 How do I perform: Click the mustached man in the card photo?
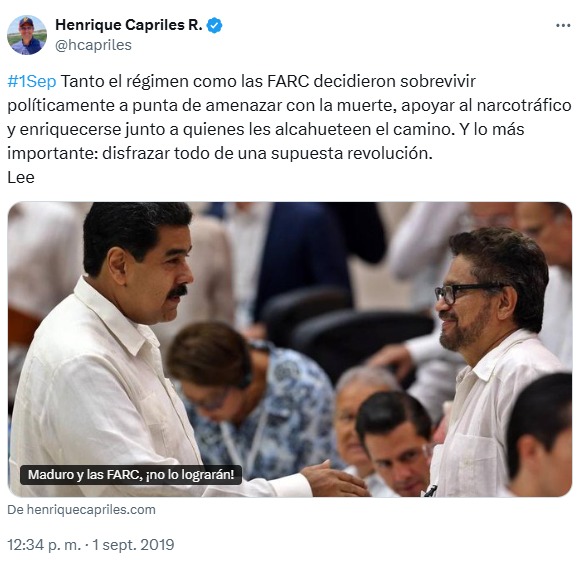111,351
